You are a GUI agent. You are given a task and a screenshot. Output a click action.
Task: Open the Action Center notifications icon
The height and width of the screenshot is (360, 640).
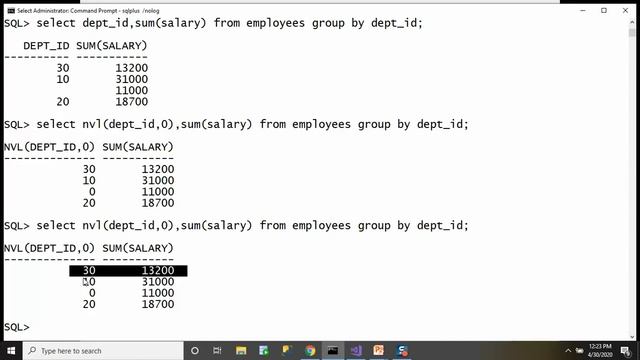[625, 351]
